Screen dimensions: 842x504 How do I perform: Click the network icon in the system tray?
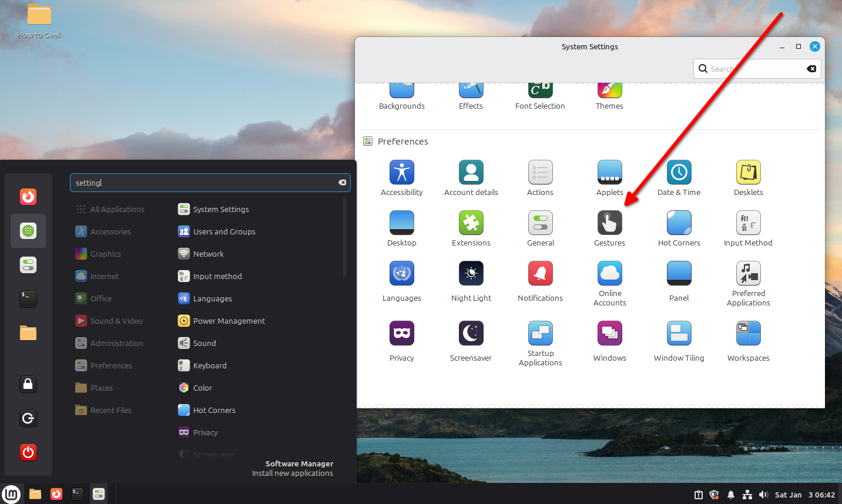click(747, 495)
